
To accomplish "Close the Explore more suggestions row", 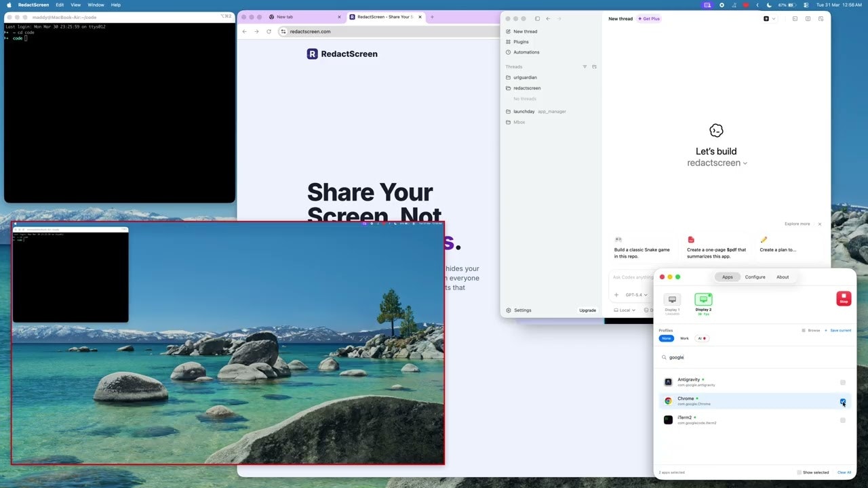I will (819, 224).
